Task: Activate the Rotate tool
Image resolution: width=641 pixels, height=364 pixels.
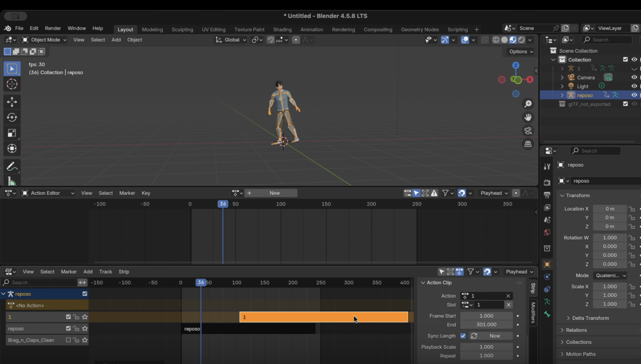Action: pos(12,117)
